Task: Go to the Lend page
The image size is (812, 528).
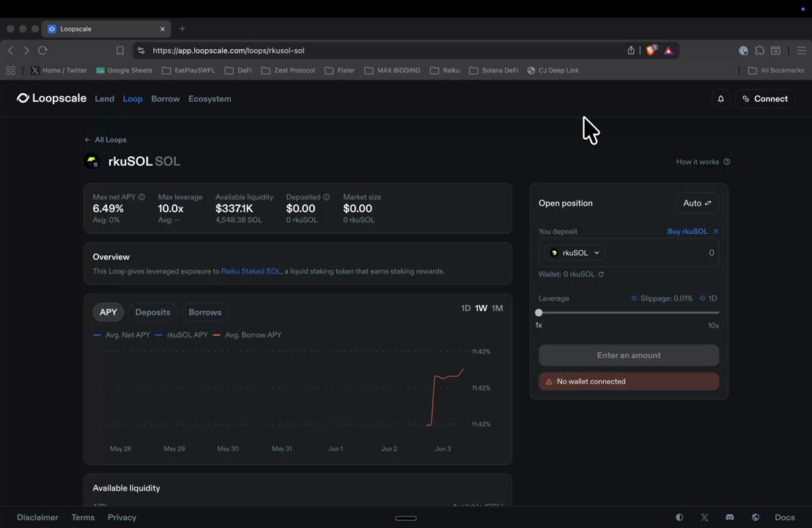Action: point(104,98)
